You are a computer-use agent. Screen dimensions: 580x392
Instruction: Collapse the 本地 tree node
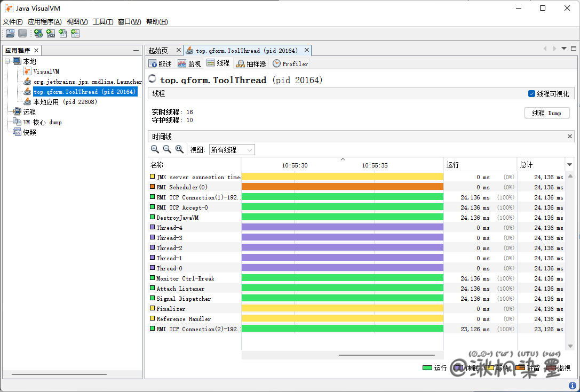pyautogui.click(x=7, y=61)
